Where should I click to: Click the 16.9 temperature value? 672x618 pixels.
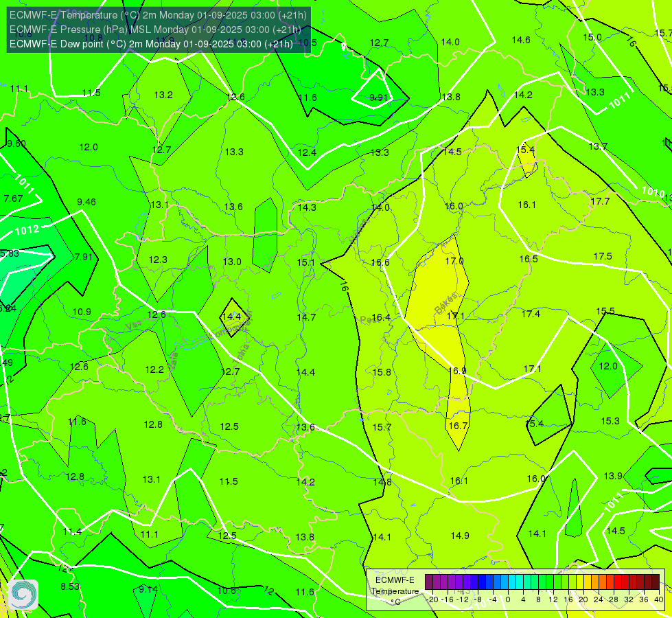457,371
